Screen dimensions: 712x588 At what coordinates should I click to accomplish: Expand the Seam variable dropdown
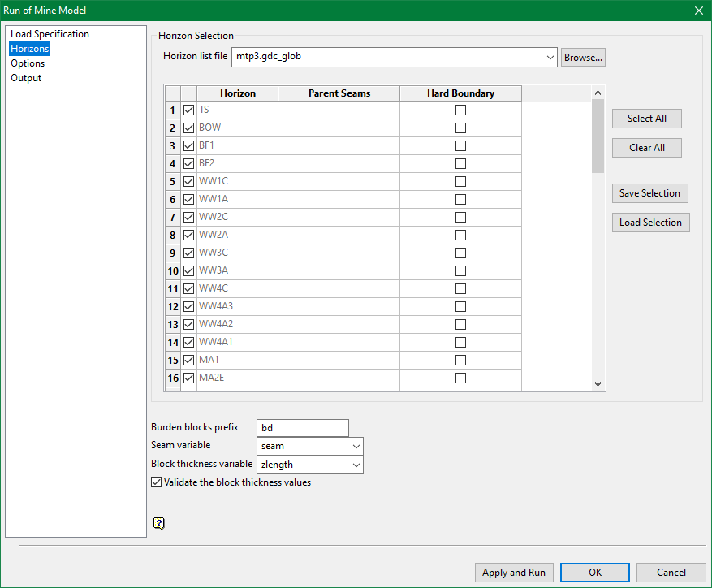coord(356,446)
